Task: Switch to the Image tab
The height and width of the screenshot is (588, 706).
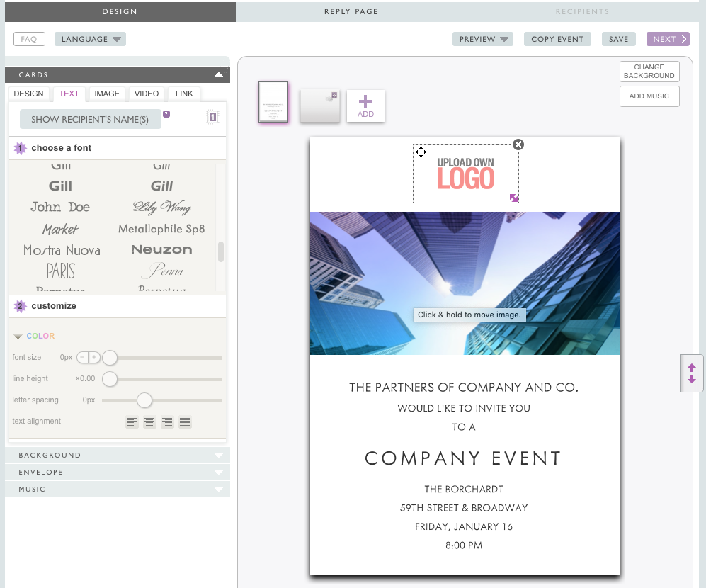Action: click(x=107, y=94)
